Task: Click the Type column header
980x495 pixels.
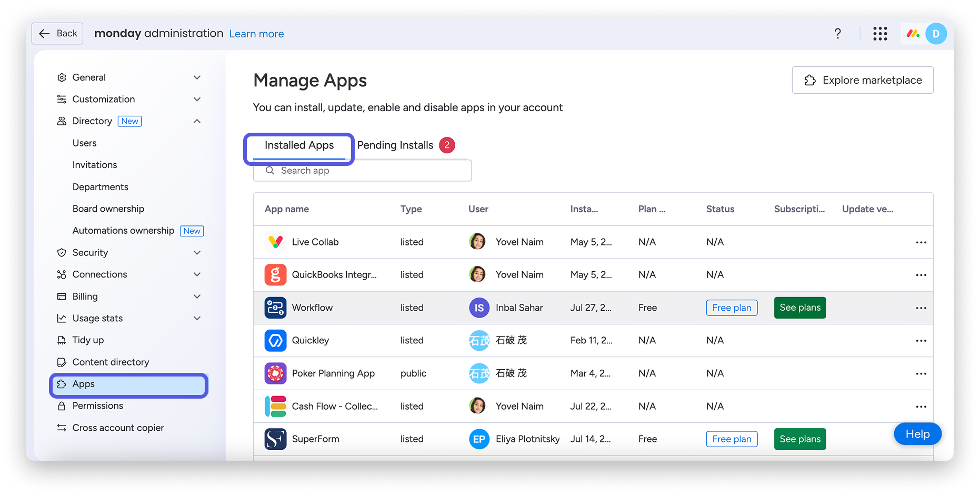Action: [411, 209]
